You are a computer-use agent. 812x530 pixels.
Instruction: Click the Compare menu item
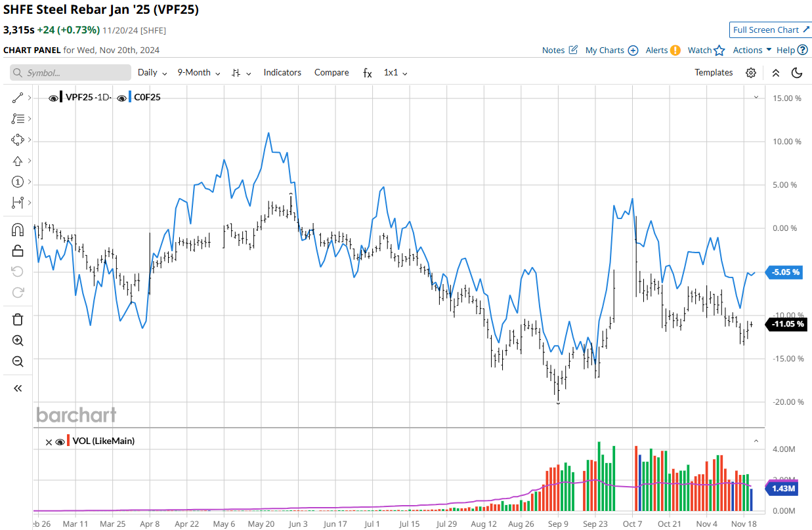pyautogui.click(x=331, y=73)
